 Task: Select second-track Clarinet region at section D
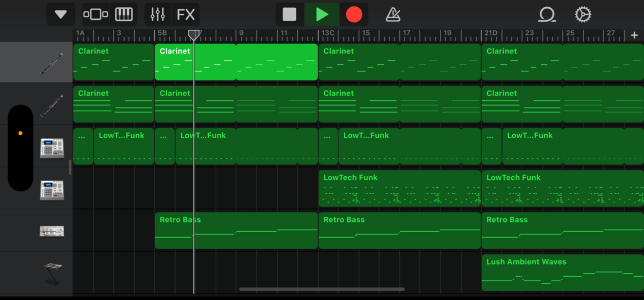563,104
